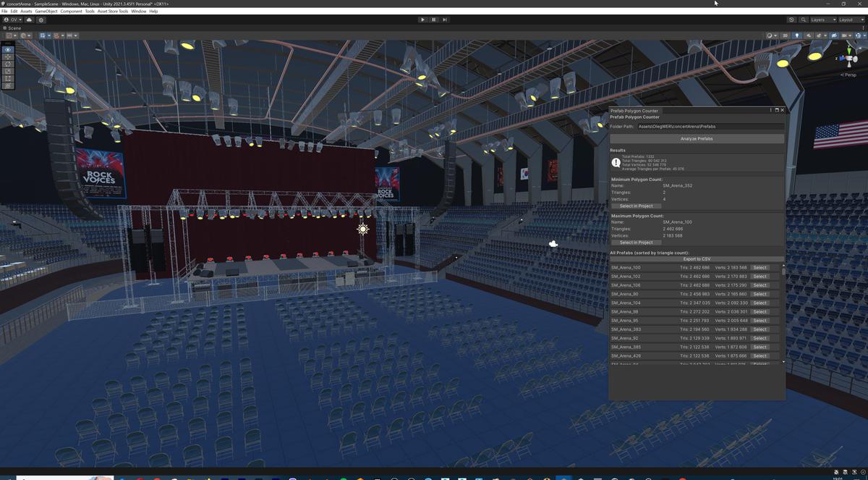Select the Rect Transform tool
The width and height of the screenshot is (868, 480).
(7, 78)
